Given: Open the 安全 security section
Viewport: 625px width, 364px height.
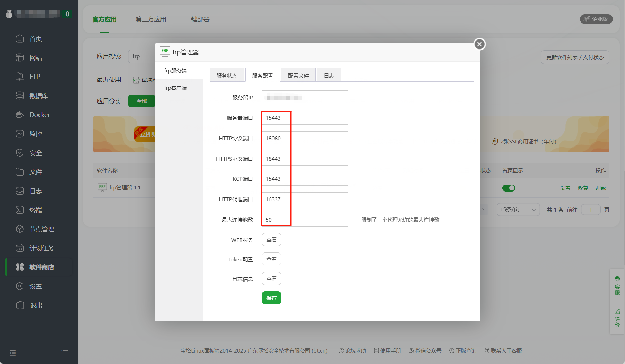Looking at the screenshot, I should [36, 152].
